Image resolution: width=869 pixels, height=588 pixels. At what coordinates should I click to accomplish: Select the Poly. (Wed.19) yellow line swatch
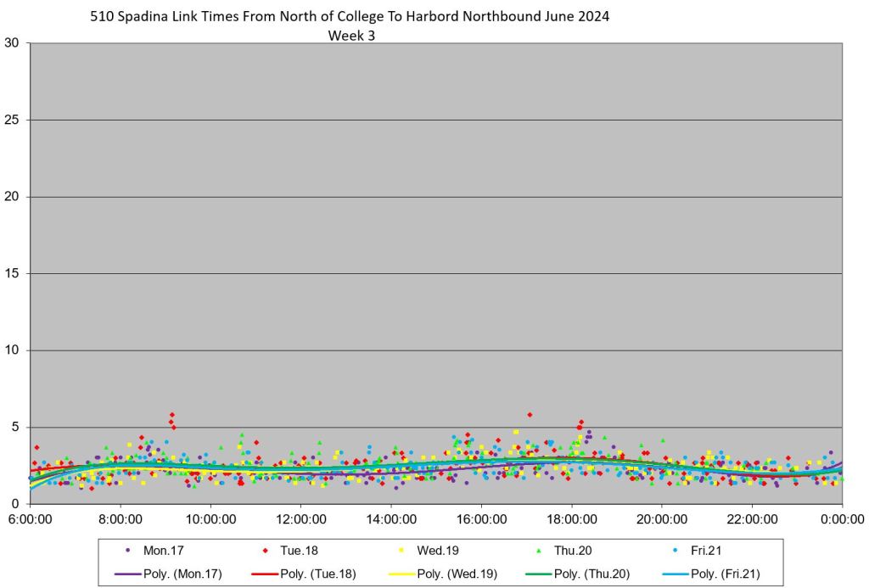(401, 574)
